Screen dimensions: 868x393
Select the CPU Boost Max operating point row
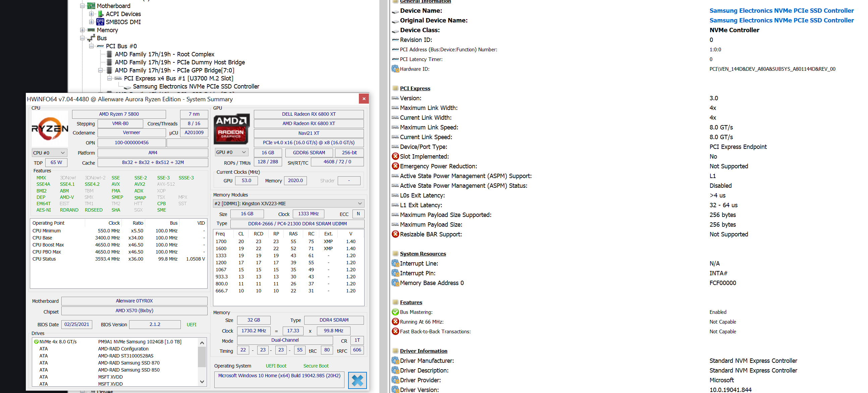pyautogui.click(x=119, y=245)
